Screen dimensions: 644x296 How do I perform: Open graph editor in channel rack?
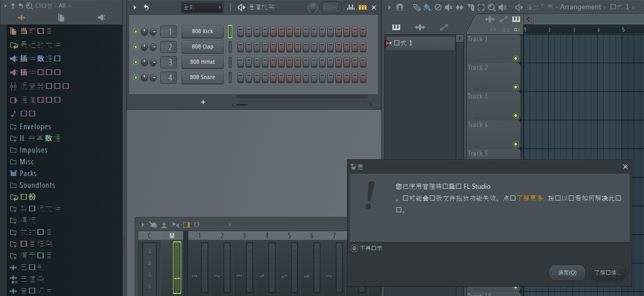click(x=351, y=7)
